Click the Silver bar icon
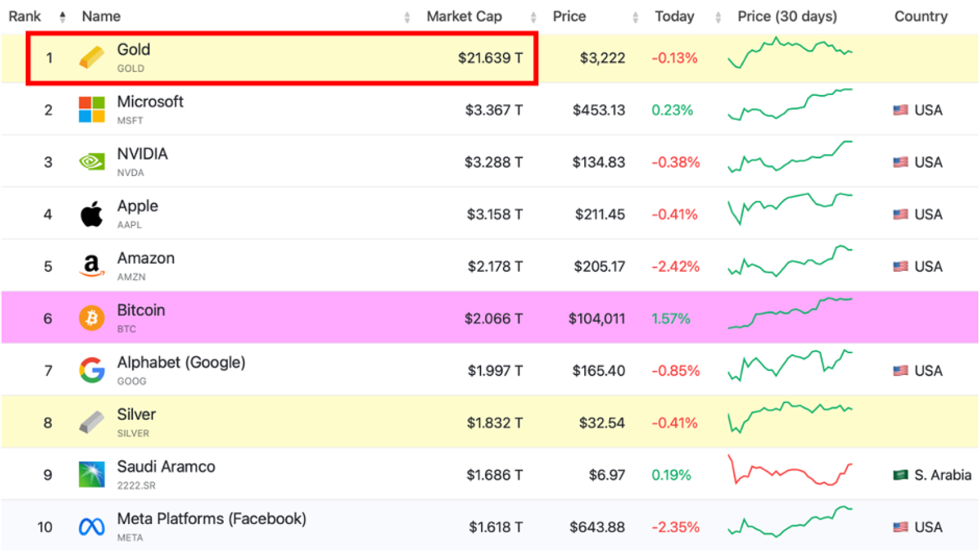This screenshot has width=980, height=551. click(91, 423)
